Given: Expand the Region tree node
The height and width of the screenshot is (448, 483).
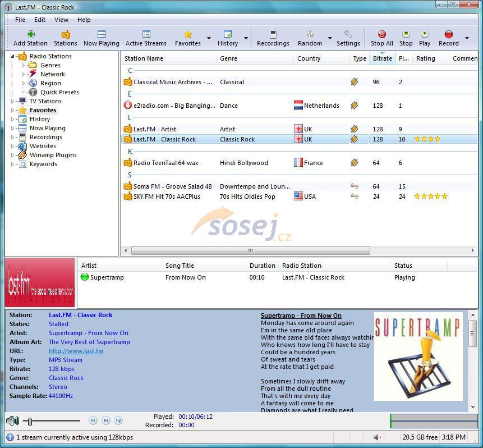Looking at the screenshot, I should (23, 83).
